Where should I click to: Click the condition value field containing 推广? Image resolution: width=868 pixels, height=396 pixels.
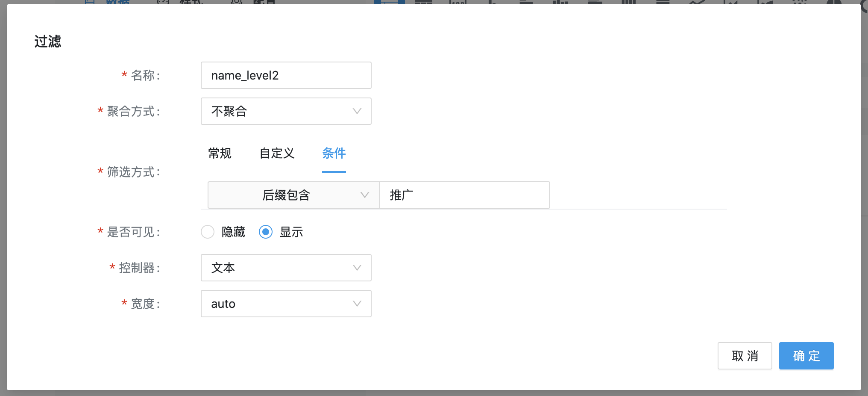(x=465, y=195)
